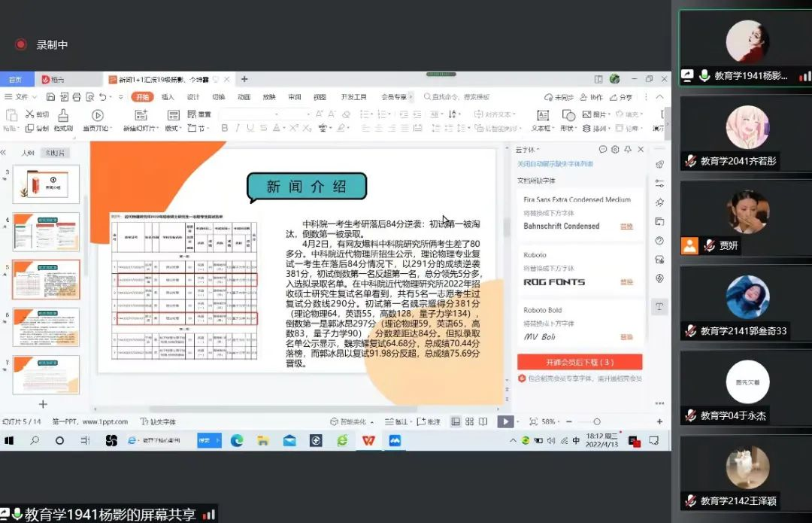Open the 动画 ribbon tab
812x523 pixels.
[x=244, y=97]
